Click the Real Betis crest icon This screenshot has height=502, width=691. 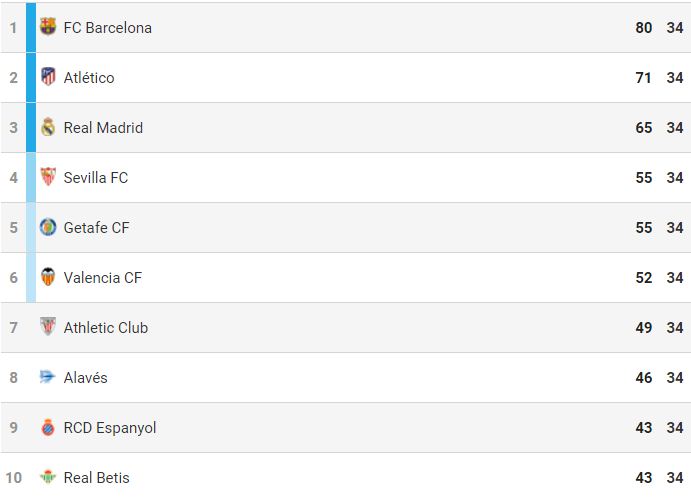point(48,478)
